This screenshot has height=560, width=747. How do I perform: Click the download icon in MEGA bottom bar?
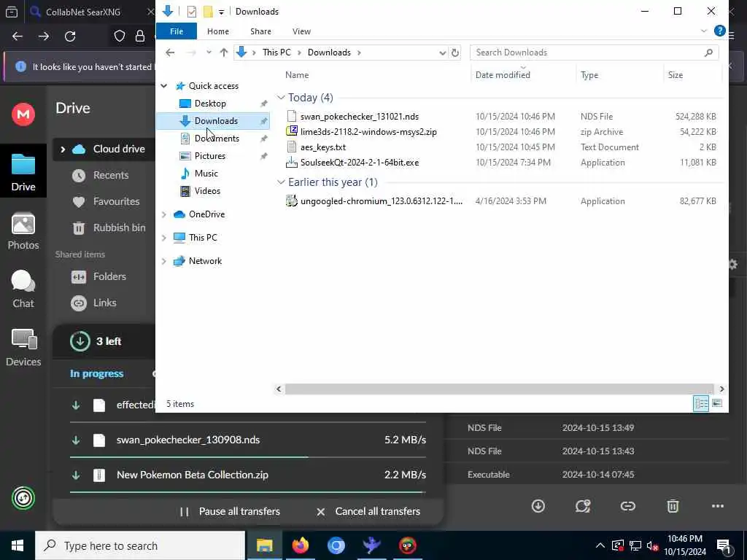pyautogui.click(x=538, y=506)
